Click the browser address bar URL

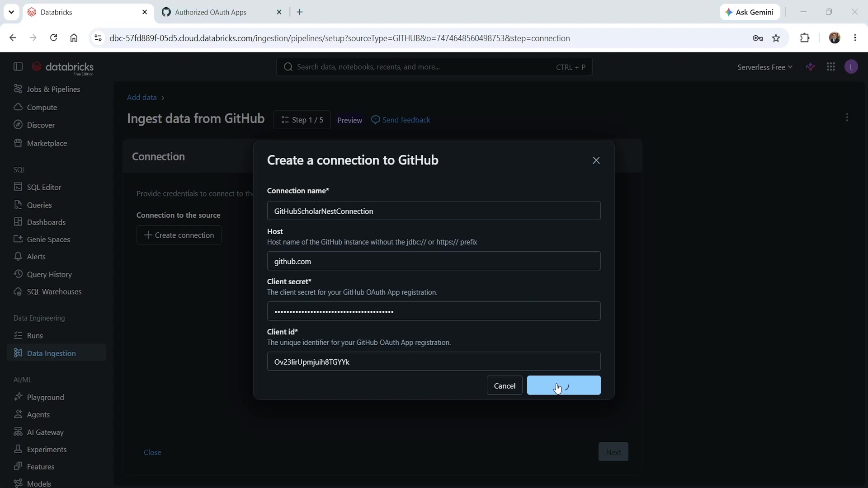pyautogui.click(x=340, y=38)
